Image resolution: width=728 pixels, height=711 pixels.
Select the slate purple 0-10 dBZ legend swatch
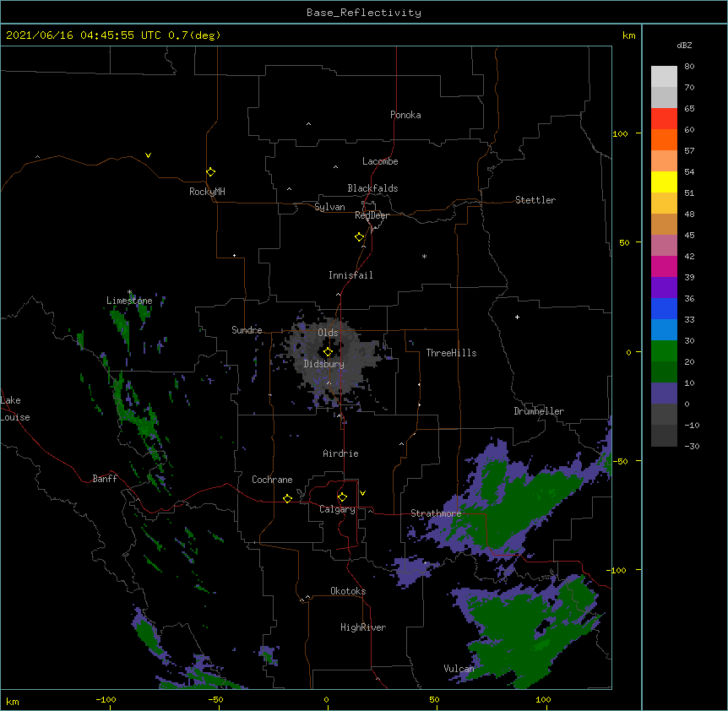(664, 393)
